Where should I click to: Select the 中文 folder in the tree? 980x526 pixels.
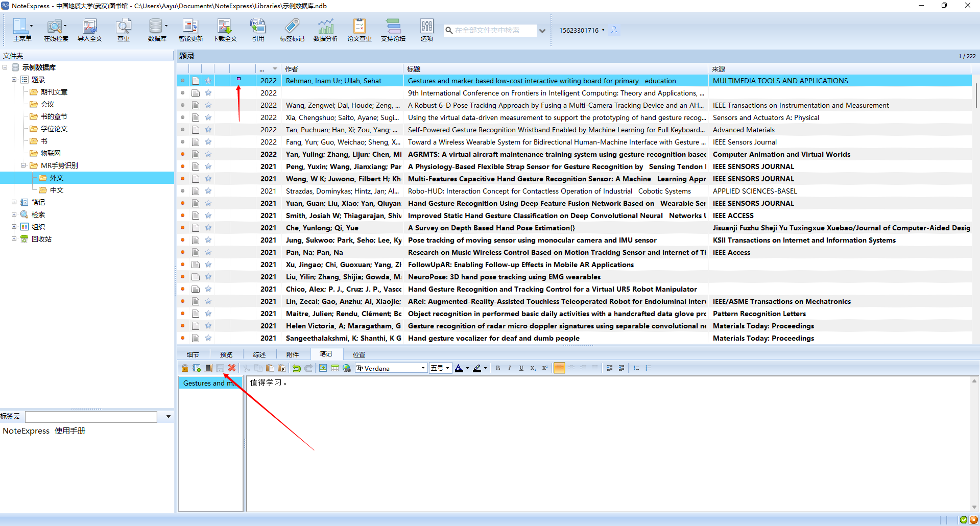tap(57, 190)
